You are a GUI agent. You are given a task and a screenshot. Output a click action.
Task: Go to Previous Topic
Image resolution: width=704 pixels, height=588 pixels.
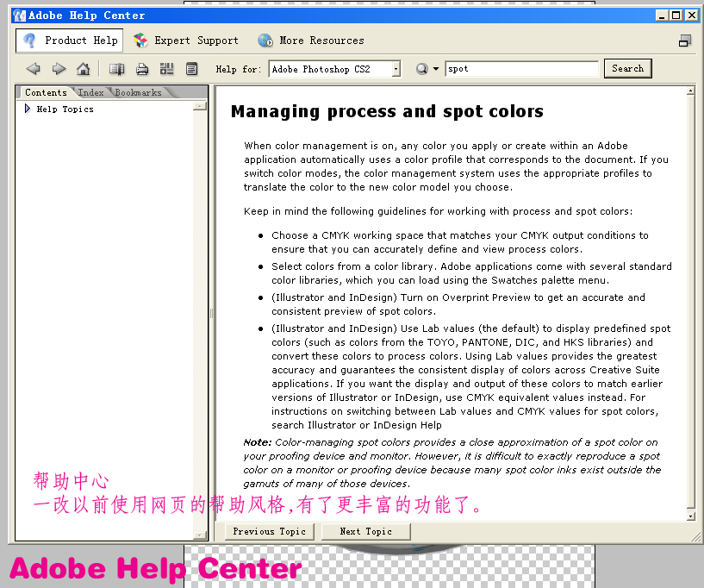[x=270, y=531]
